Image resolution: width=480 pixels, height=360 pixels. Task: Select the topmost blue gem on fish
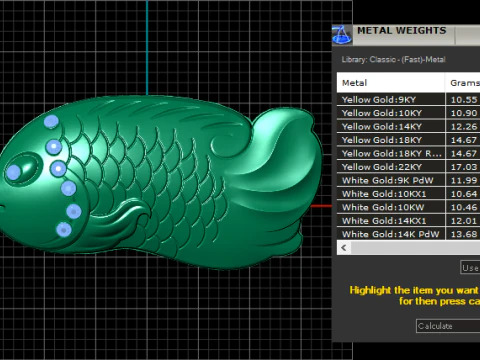pyautogui.click(x=51, y=122)
